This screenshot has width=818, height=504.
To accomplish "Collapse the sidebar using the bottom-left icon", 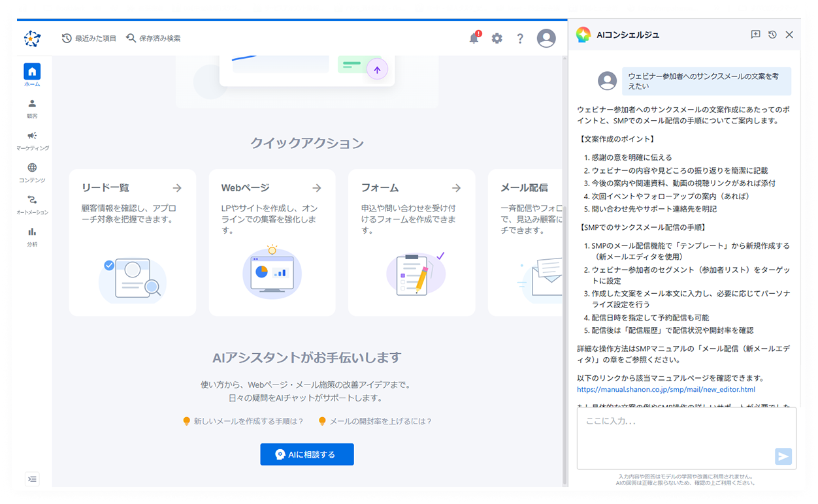I will [x=31, y=479].
